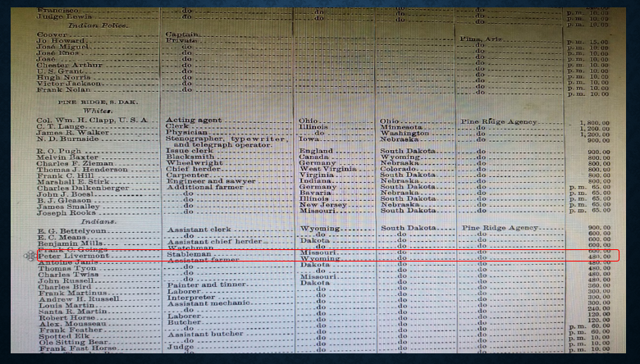Click the Interpreter position entry
The image size is (640, 364).
pyautogui.click(x=191, y=298)
